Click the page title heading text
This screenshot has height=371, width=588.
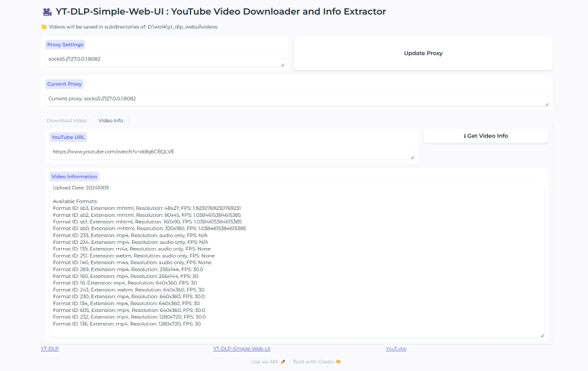pos(220,12)
